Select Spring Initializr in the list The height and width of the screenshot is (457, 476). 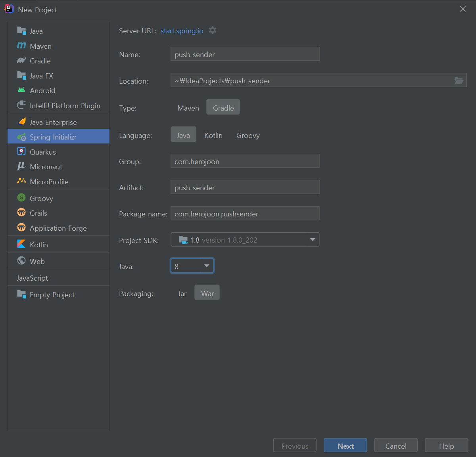(x=58, y=137)
